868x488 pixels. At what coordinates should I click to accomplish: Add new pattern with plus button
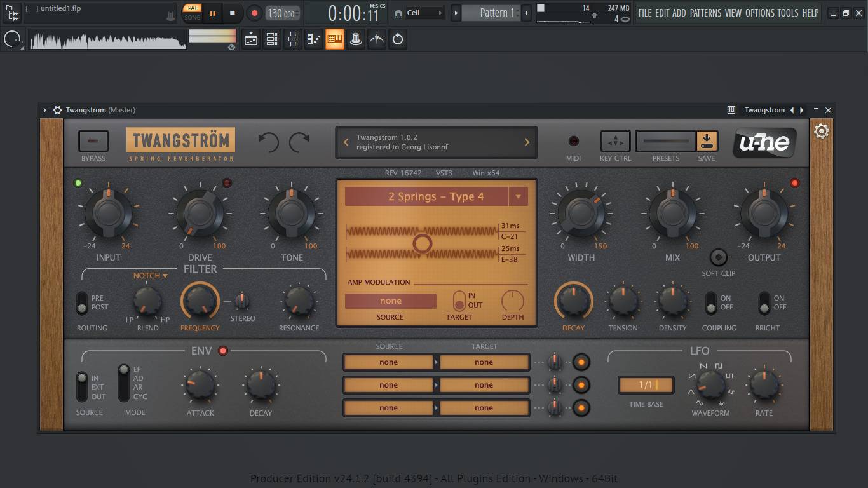[x=526, y=13]
